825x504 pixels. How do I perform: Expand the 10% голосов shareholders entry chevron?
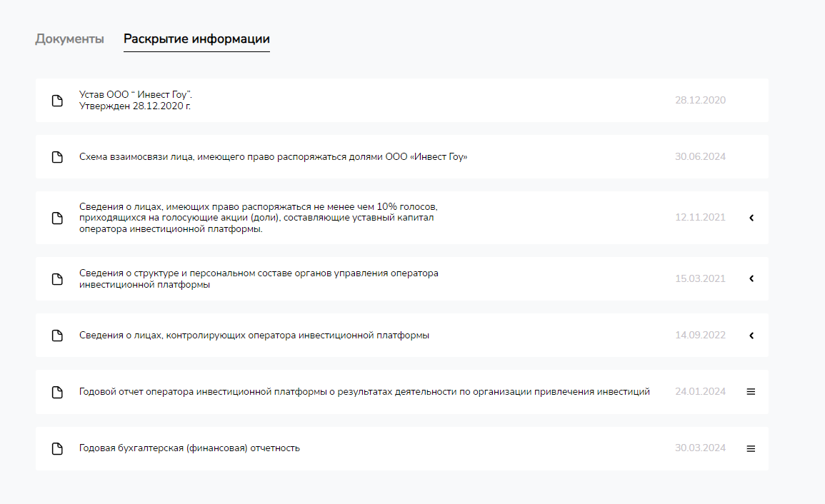751,218
